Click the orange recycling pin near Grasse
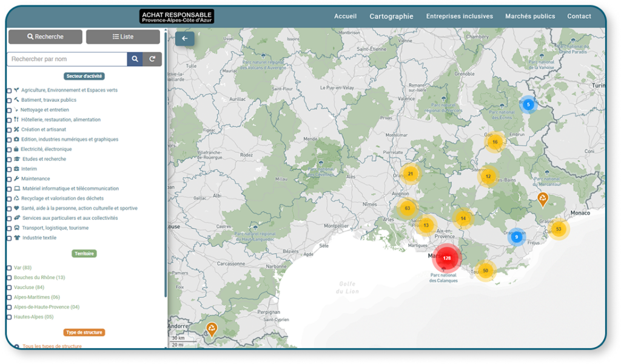621x364 pixels. [x=543, y=199]
